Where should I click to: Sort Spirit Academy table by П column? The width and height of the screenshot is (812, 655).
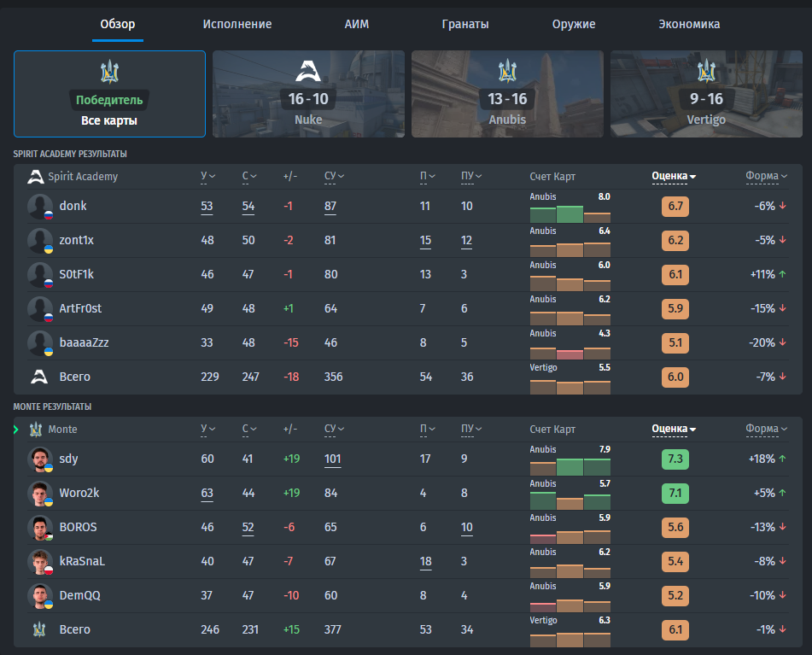click(427, 177)
